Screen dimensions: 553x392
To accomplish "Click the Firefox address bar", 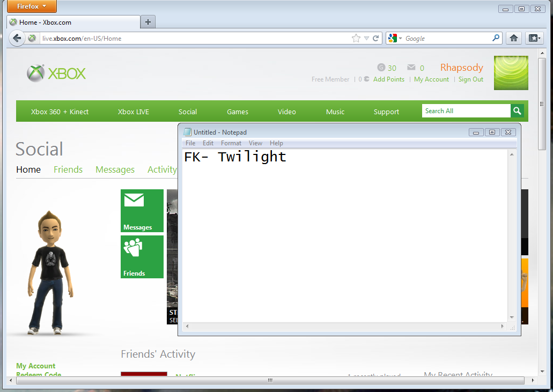I will [x=196, y=38].
